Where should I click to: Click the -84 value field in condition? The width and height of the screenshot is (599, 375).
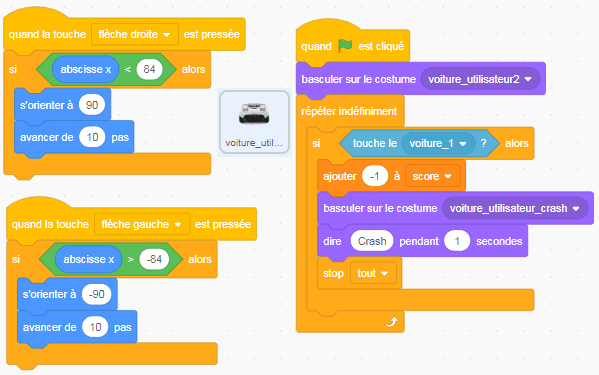pyautogui.click(x=154, y=259)
